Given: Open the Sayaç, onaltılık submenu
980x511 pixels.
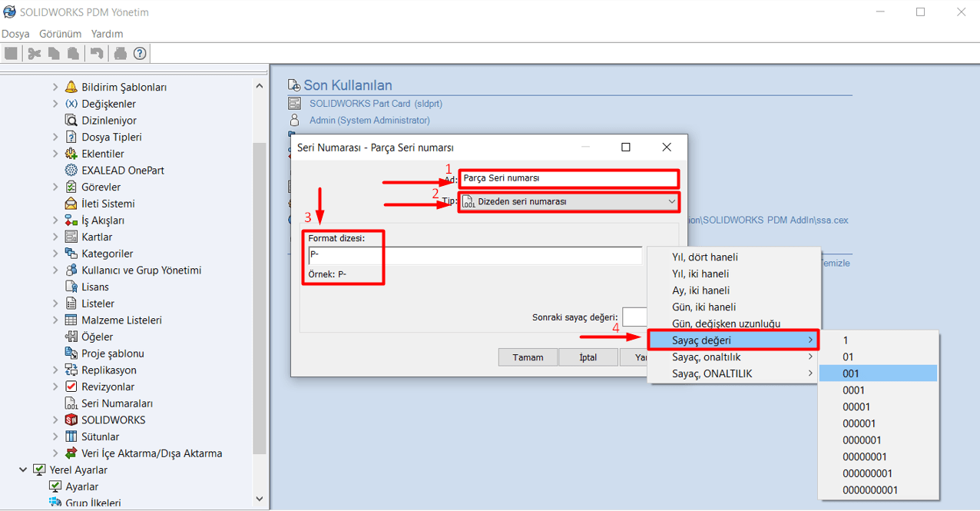Looking at the screenshot, I should (x=733, y=357).
